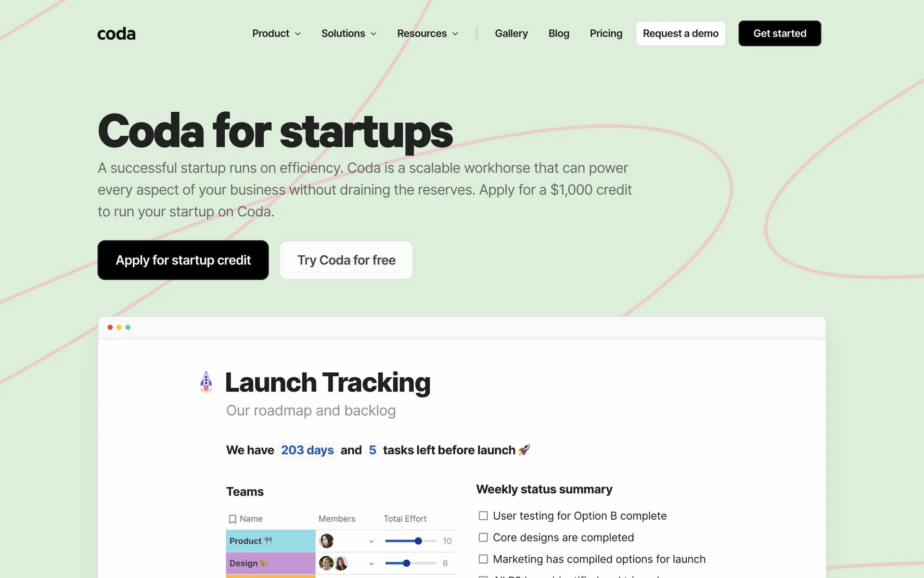924x578 pixels.
Task: Click the Product team member avatar
Action: click(326, 541)
